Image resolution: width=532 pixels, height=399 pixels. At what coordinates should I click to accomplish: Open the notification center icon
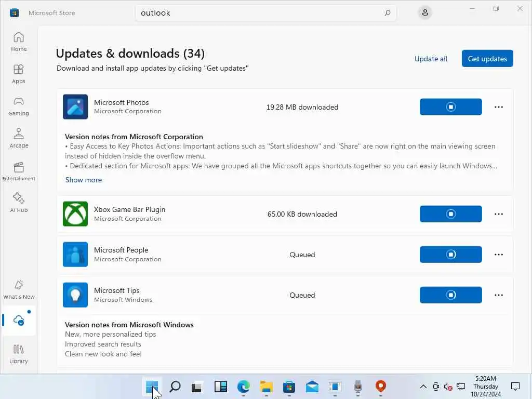[x=515, y=386]
